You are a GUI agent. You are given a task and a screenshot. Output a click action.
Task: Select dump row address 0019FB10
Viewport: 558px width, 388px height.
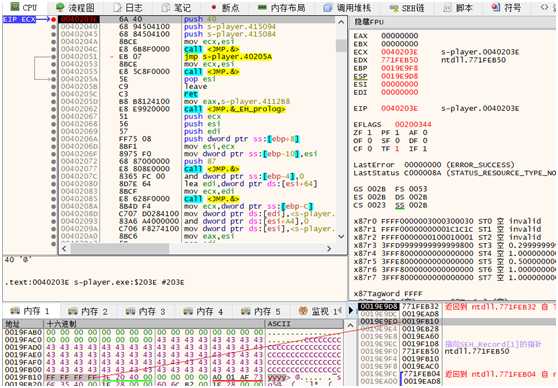coord(23,377)
